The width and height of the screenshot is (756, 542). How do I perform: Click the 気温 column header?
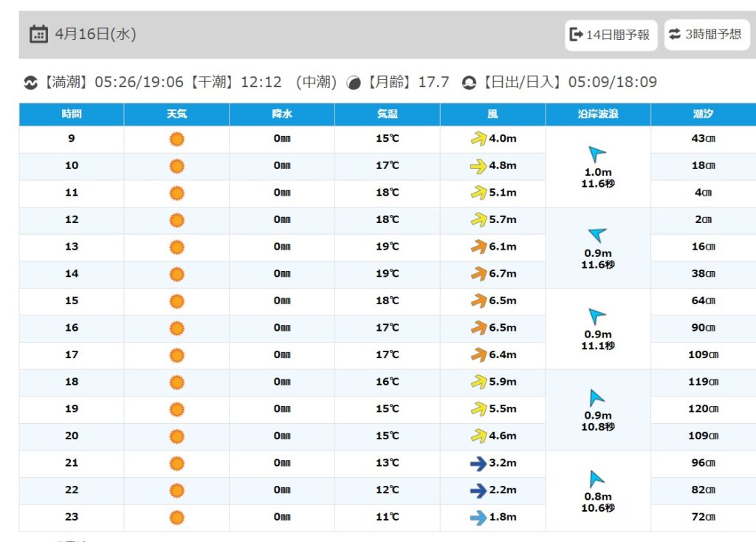coord(388,114)
